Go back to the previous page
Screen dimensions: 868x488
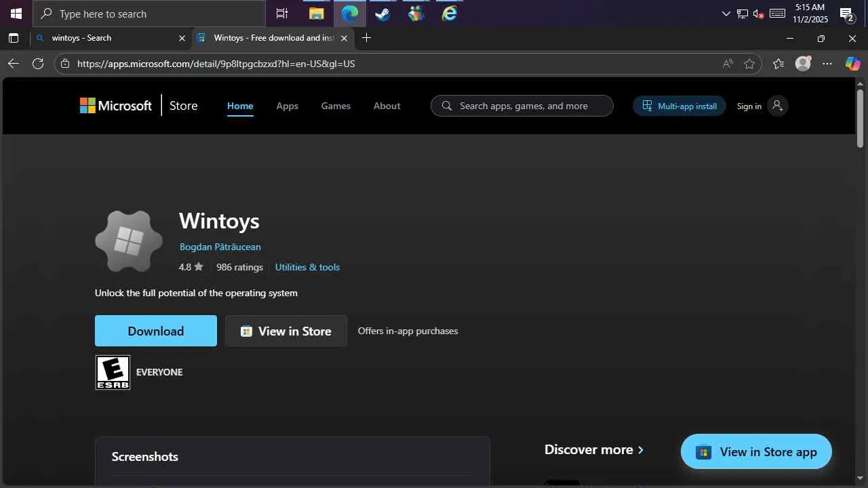pos(14,64)
